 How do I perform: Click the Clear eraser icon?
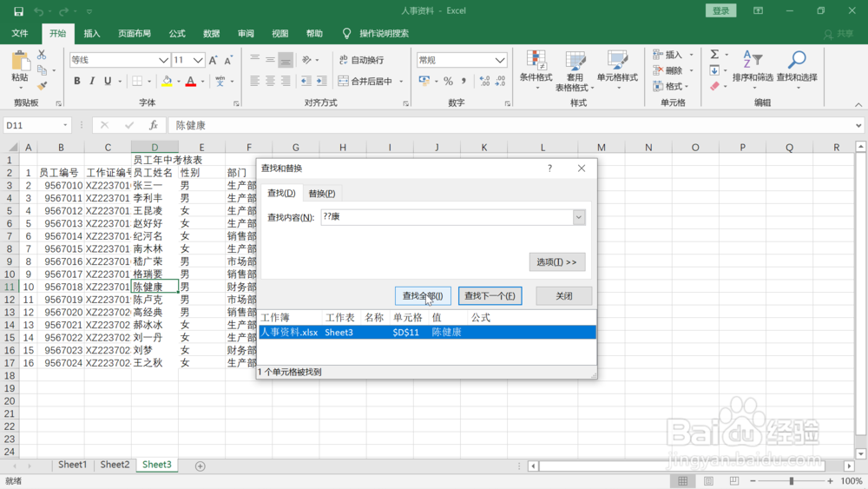pos(714,86)
